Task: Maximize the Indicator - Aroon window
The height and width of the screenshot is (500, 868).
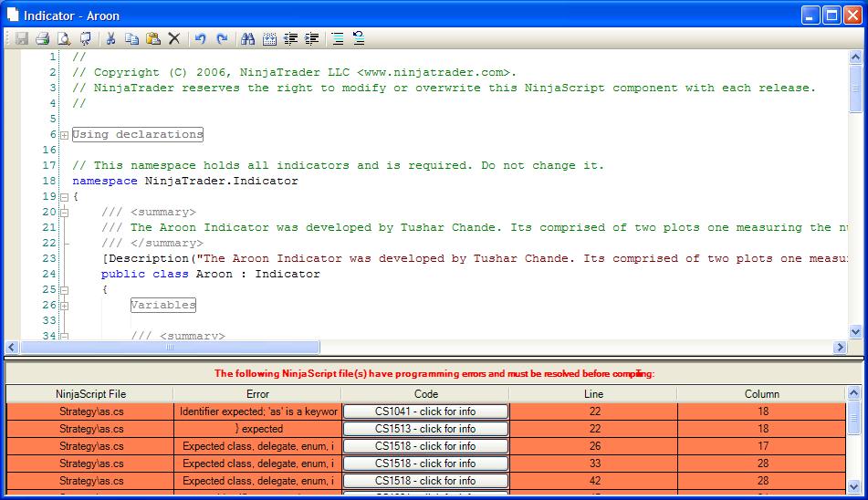Action: [x=831, y=16]
